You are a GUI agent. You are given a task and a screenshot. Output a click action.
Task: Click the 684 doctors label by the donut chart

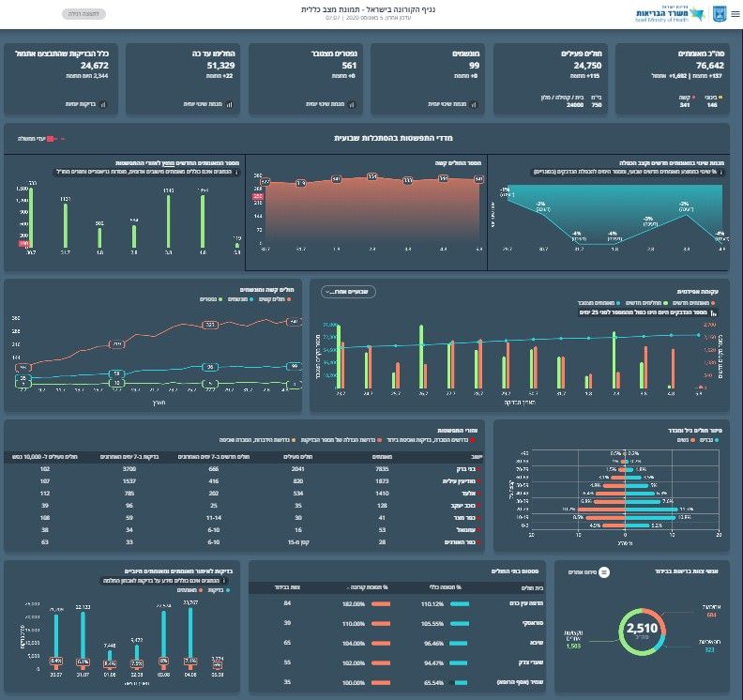(711, 612)
